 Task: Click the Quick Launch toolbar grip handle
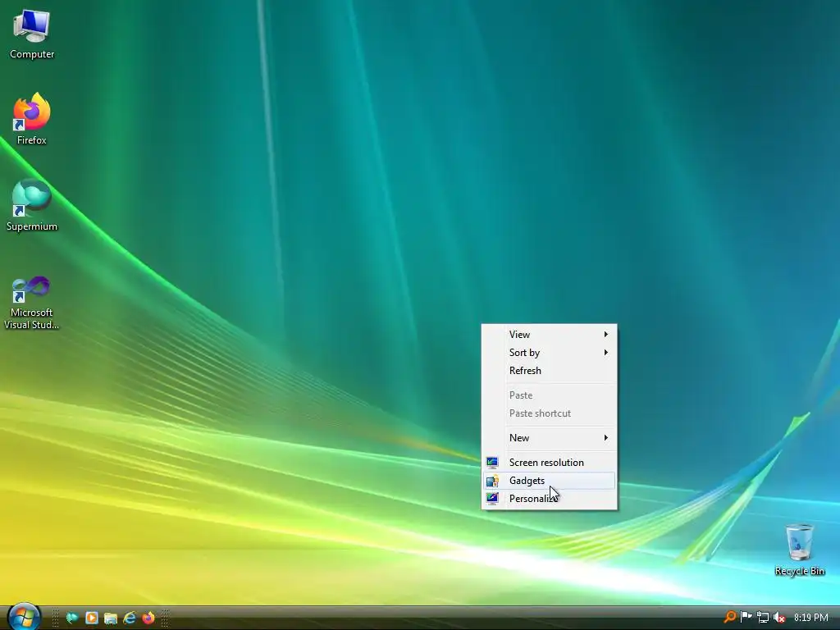click(55, 618)
